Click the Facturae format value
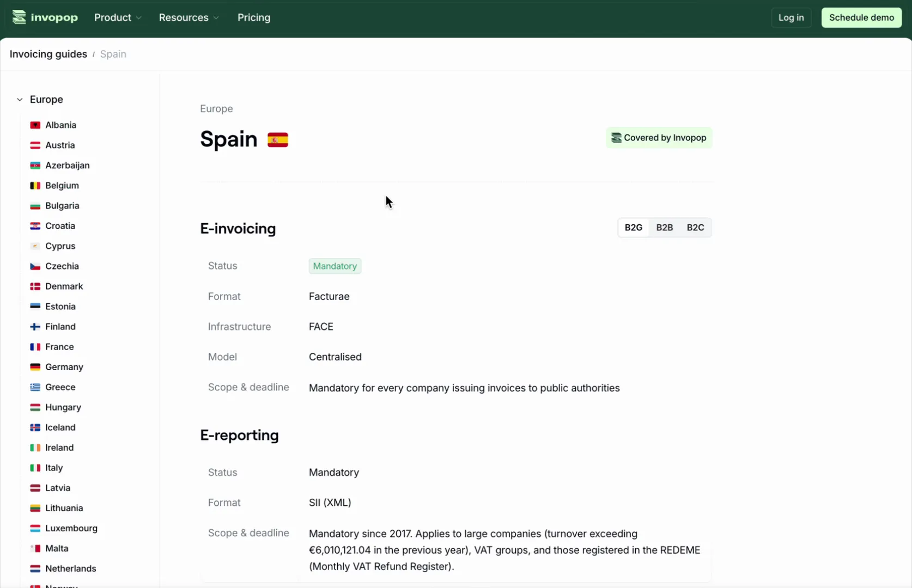The width and height of the screenshot is (912, 588). [329, 297]
